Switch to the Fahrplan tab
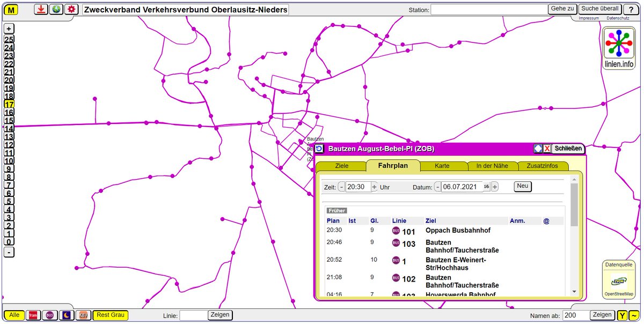The height and width of the screenshot is (324, 644). 393,165
